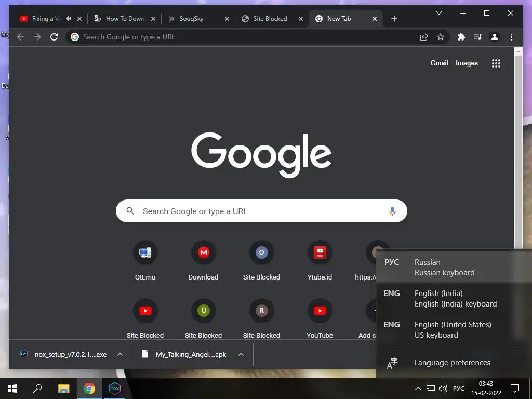Viewport: 532px width, 399px height.
Task: Open the Extensions puzzle icon
Action: tap(461, 37)
